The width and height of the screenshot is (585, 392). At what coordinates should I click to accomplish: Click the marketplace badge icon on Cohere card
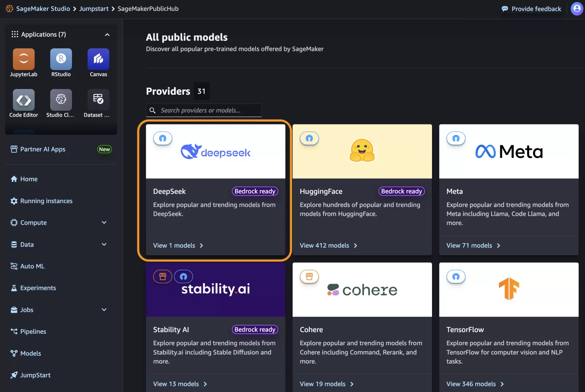tap(309, 277)
